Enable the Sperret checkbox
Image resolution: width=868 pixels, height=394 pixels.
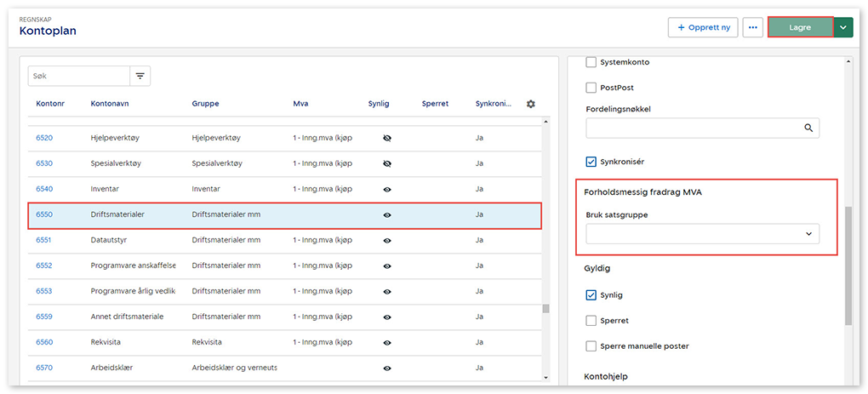[591, 321]
